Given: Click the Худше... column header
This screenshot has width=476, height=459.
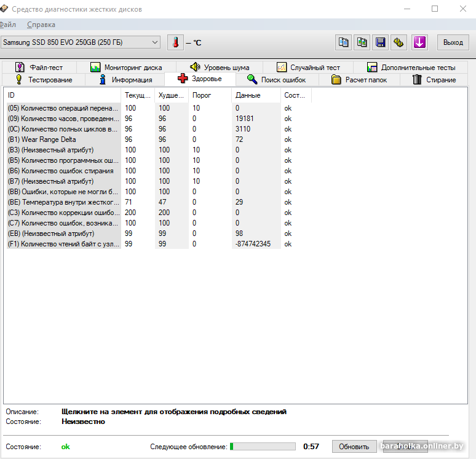Looking at the screenshot, I should pos(172,95).
